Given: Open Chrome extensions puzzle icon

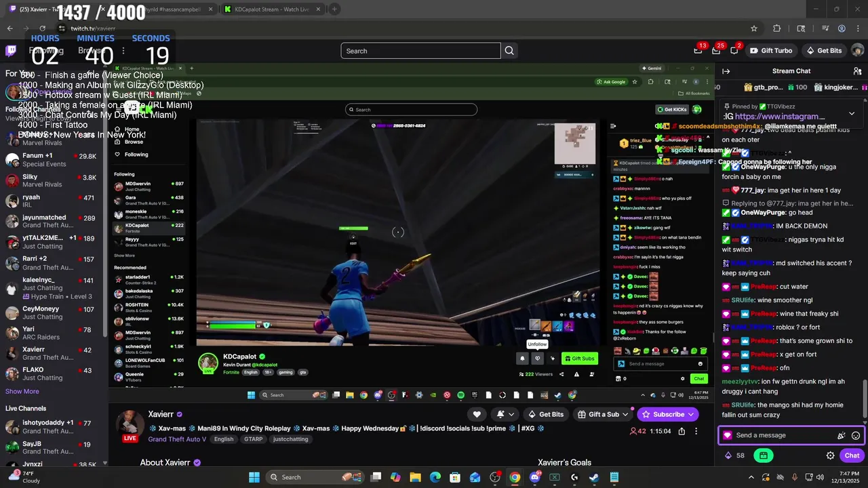Looking at the screenshot, I should (x=777, y=28).
